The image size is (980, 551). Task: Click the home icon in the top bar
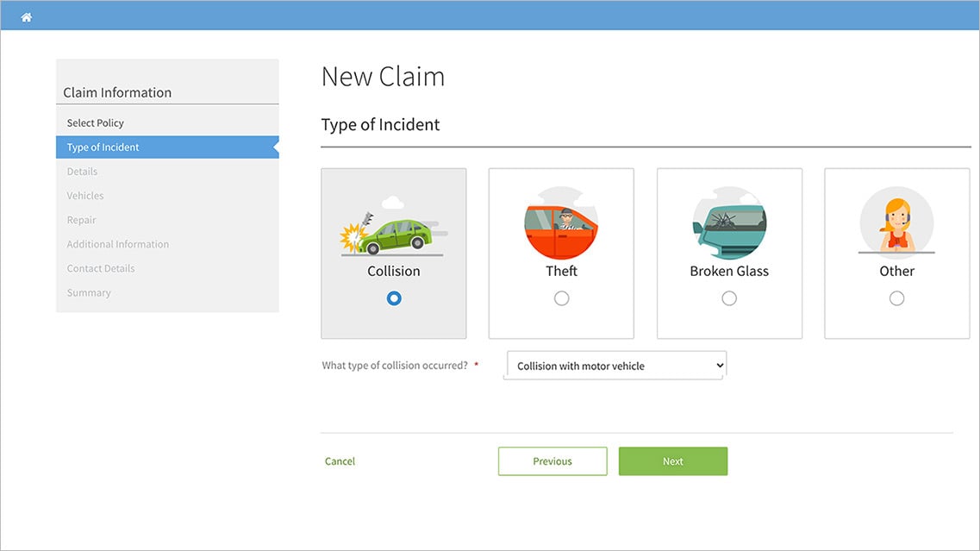26,16
